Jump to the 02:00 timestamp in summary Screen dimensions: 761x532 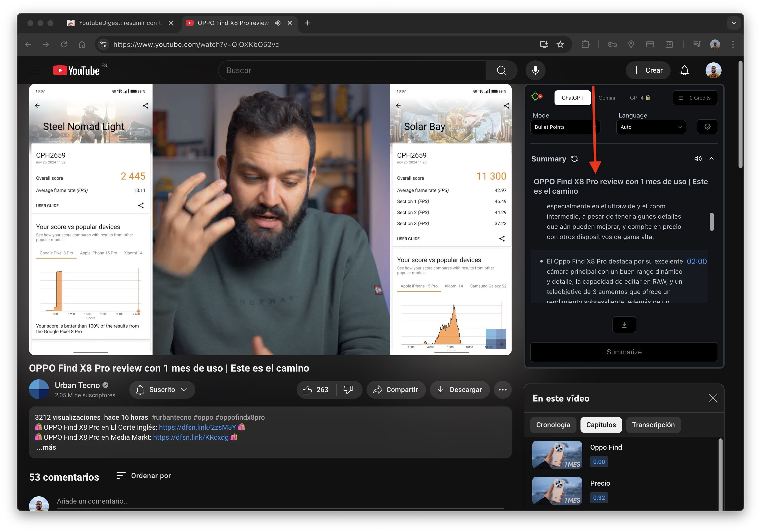pyautogui.click(x=696, y=261)
